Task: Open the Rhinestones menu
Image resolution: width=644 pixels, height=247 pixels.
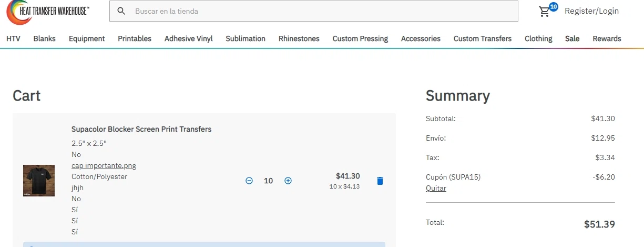Action: (x=299, y=38)
